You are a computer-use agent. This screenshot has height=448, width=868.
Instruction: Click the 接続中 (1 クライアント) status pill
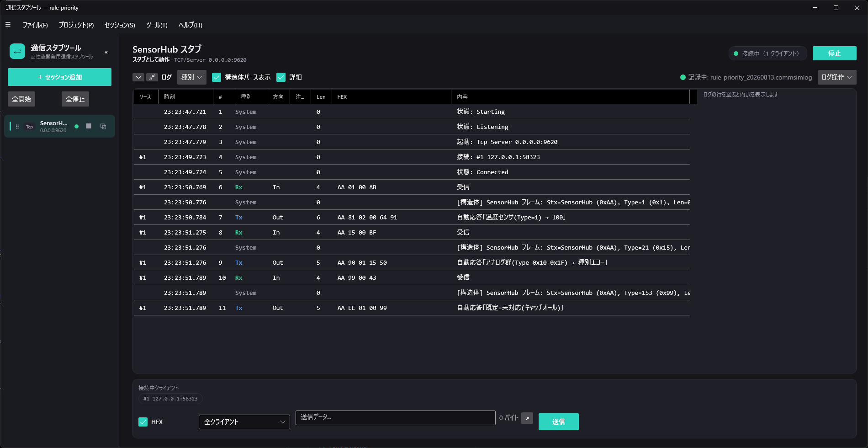pos(767,53)
